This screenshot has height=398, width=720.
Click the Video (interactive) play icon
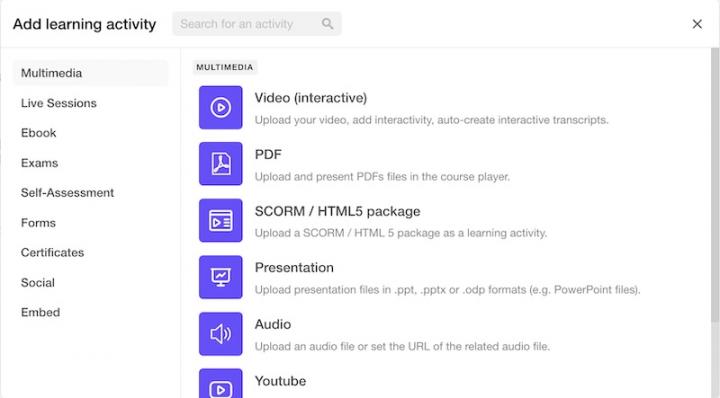click(220, 107)
